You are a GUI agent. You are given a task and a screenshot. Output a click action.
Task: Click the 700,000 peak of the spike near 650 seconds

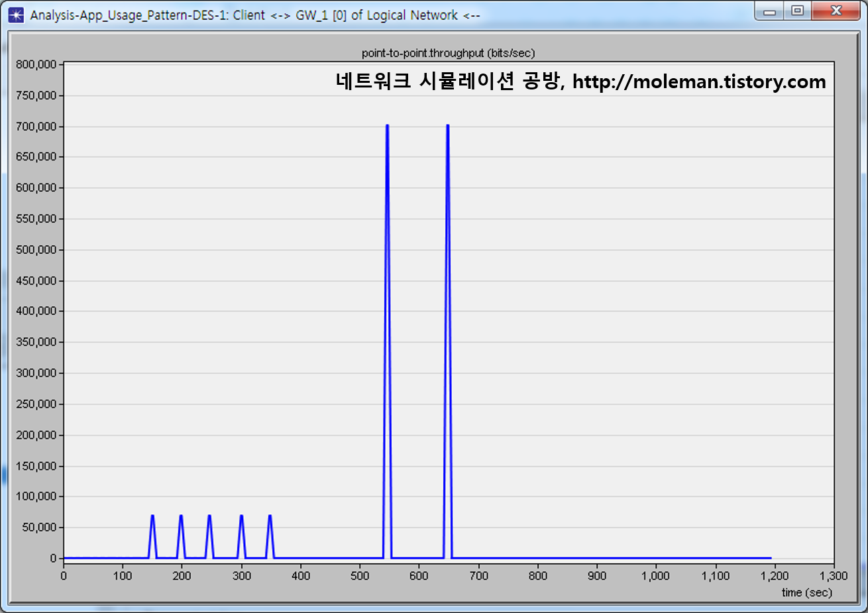pyautogui.click(x=448, y=126)
